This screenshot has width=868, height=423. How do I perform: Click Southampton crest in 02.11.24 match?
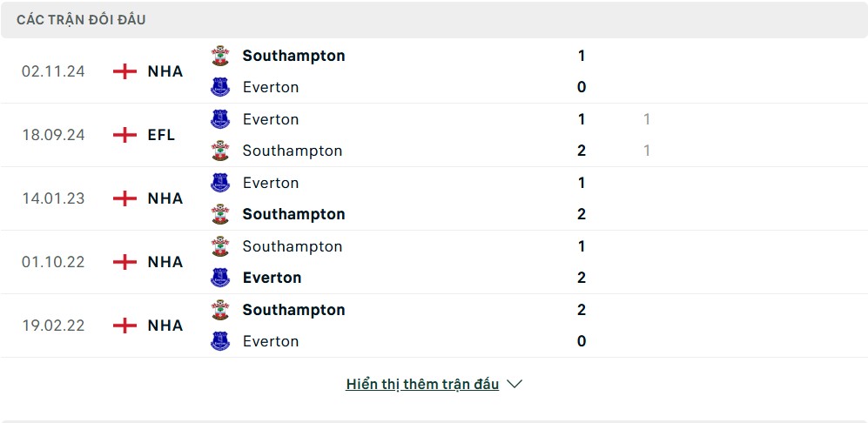tap(220, 56)
